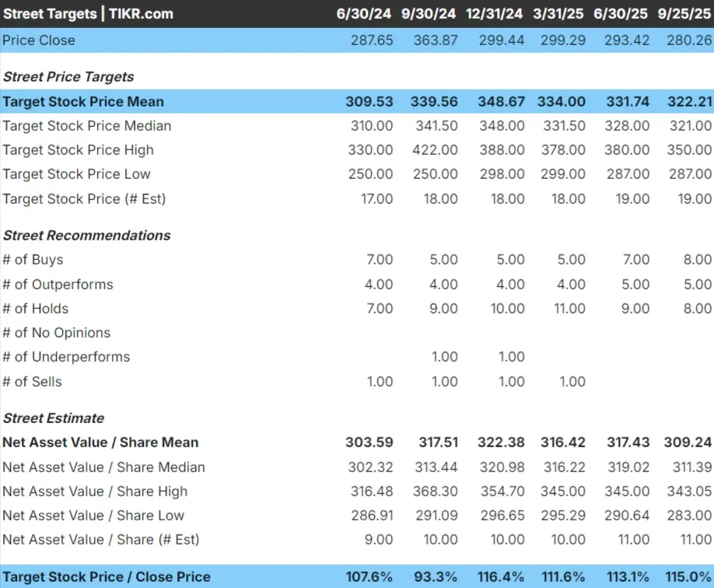
Task: Click the 'Net Asset Value / Share Mean' label
Action: pos(100,443)
